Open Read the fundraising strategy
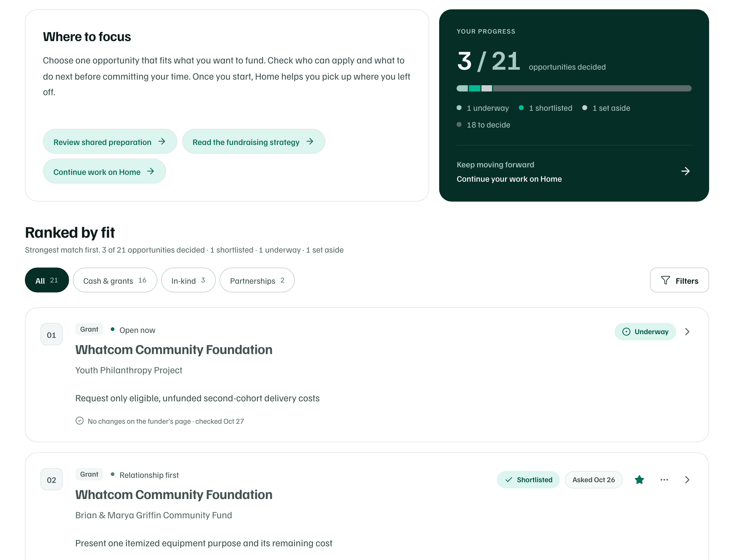Image resolution: width=734 pixels, height=560 pixels. click(x=253, y=141)
